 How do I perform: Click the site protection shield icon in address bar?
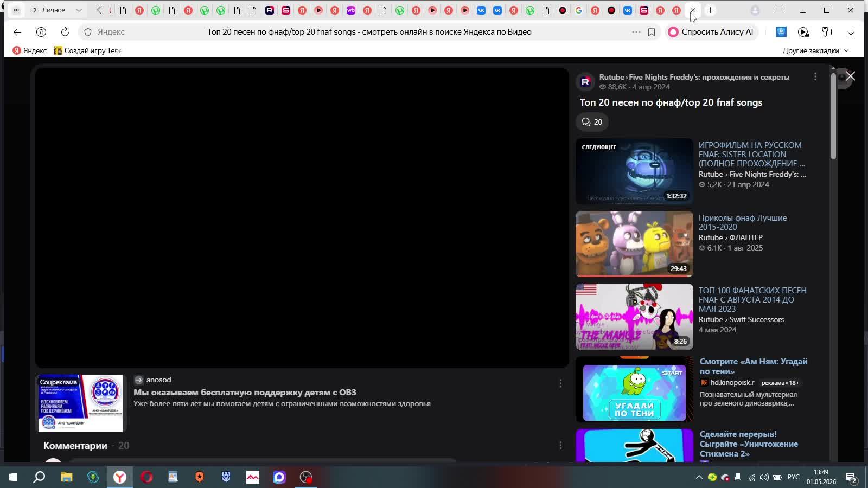click(x=88, y=32)
